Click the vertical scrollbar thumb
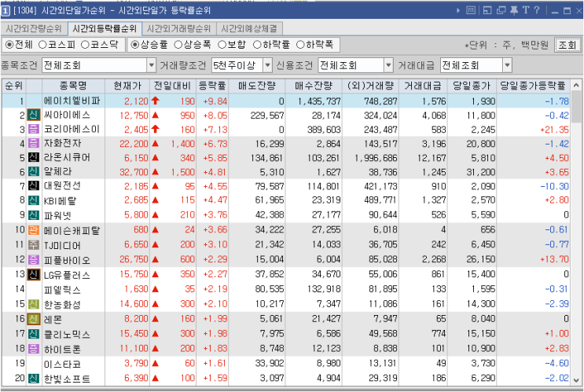Viewport: 584px width, 392px height. pyautogui.click(x=576, y=108)
